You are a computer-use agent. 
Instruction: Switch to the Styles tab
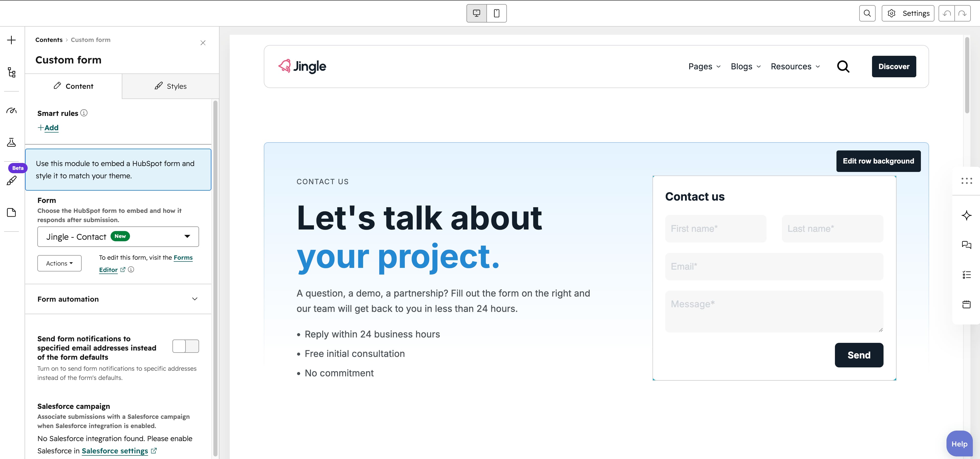click(170, 86)
